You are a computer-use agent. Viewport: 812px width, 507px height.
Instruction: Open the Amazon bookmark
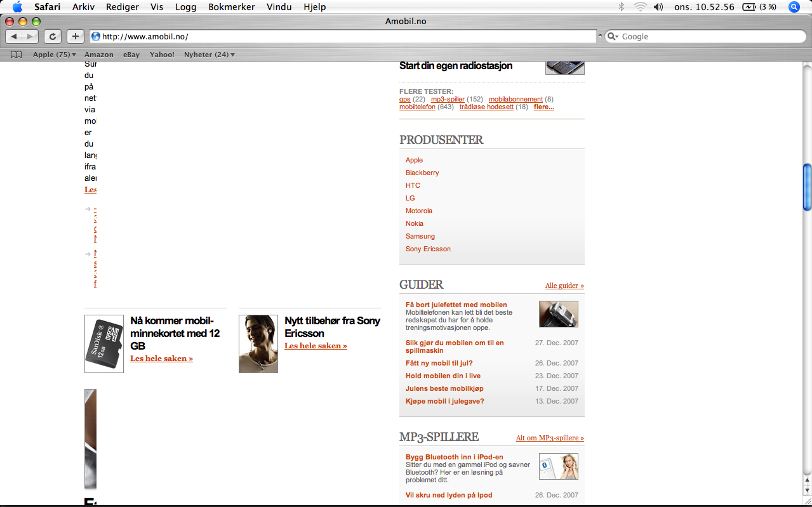click(99, 55)
